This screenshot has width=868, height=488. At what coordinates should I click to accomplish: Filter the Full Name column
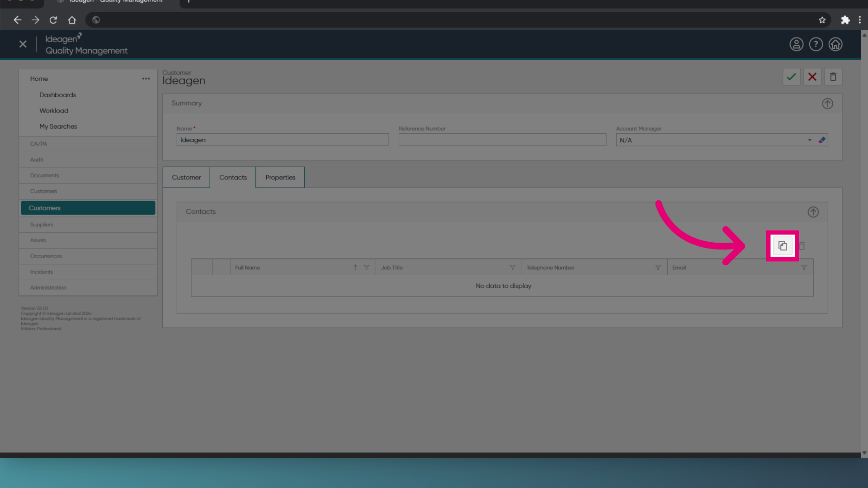pyautogui.click(x=367, y=267)
